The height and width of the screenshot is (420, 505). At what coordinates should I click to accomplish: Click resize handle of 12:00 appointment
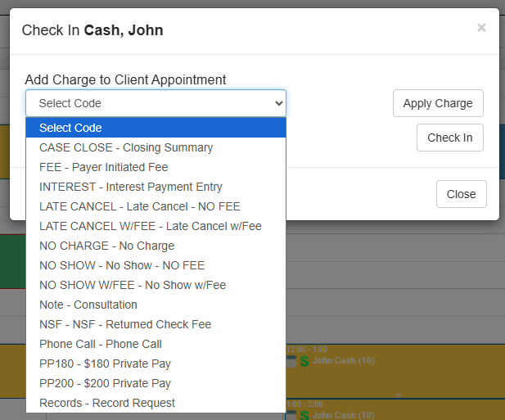click(x=399, y=395)
